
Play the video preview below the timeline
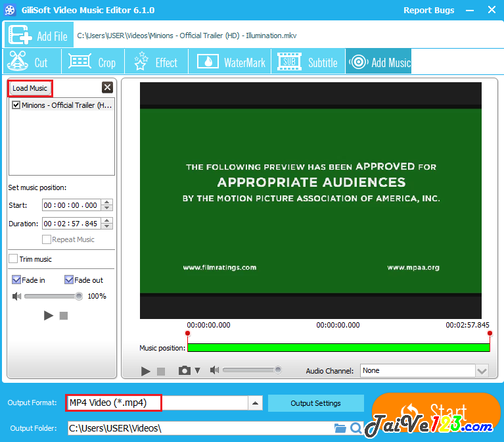coord(146,371)
